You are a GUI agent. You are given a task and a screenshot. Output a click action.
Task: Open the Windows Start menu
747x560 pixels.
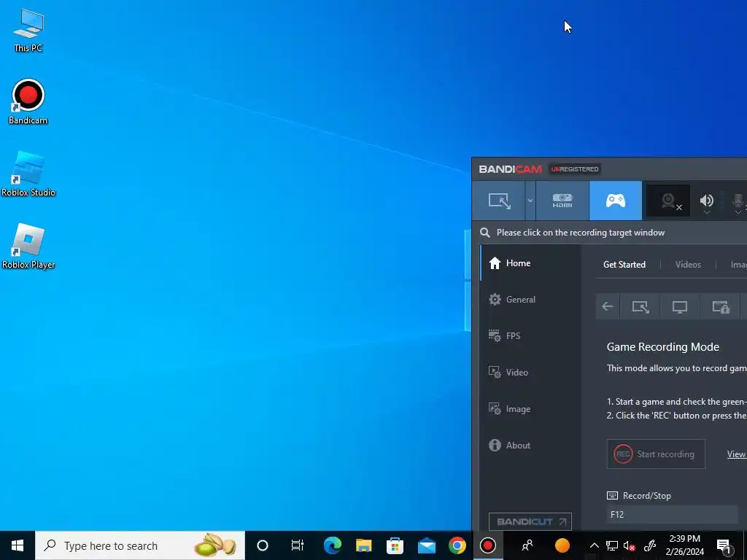coord(18,545)
